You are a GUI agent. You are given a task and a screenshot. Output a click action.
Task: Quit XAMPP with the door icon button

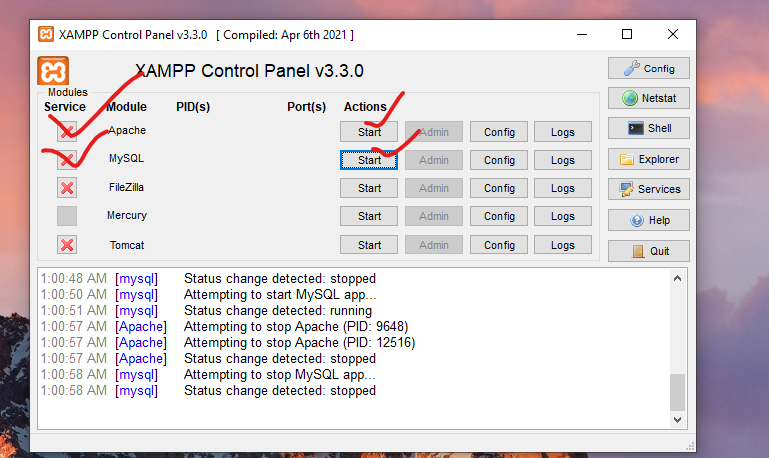pos(649,251)
